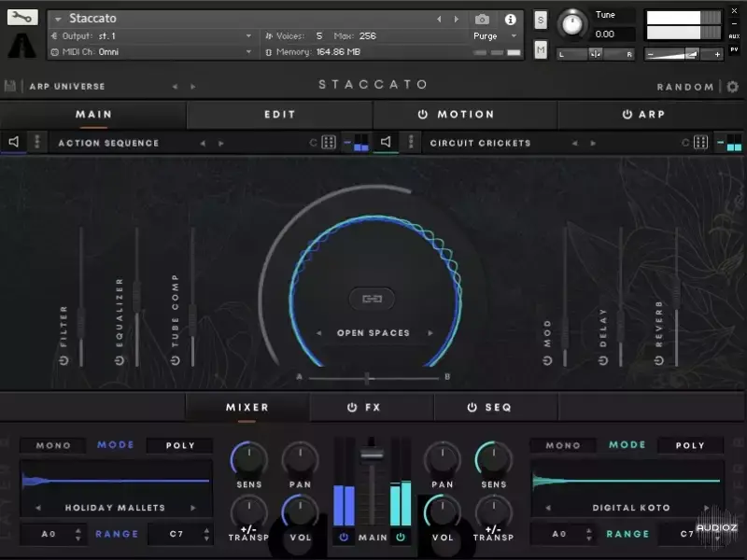Open the MIDI Ch Omni dropdown

coord(248,52)
